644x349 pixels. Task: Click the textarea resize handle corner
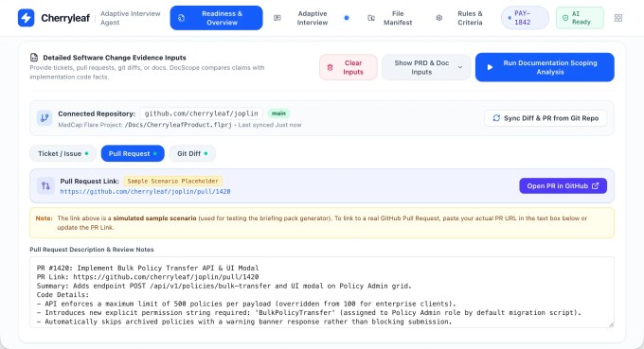click(611, 324)
